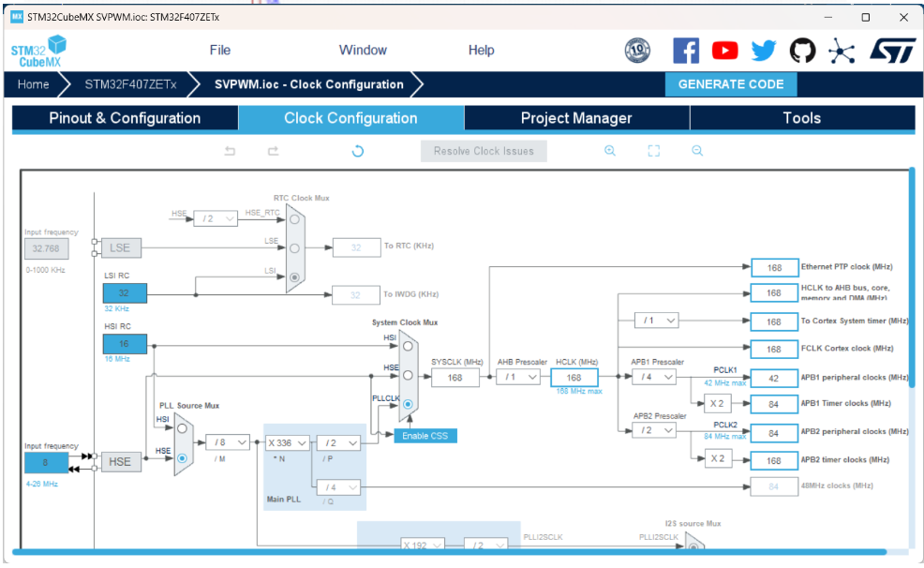Click APB2 timer clocks value 168

click(774, 461)
